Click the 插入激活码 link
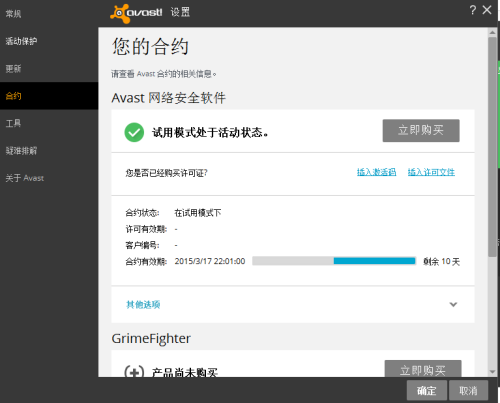 [376, 172]
